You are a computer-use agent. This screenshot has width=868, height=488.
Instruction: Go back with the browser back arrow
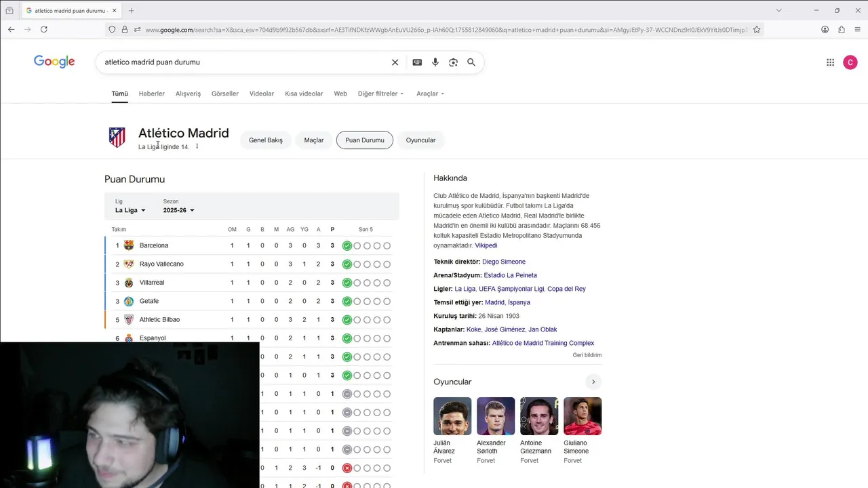(x=12, y=29)
